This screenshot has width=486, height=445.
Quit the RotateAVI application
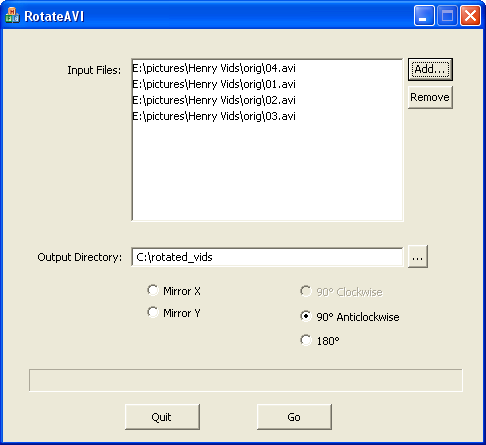[x=162, y=417]
